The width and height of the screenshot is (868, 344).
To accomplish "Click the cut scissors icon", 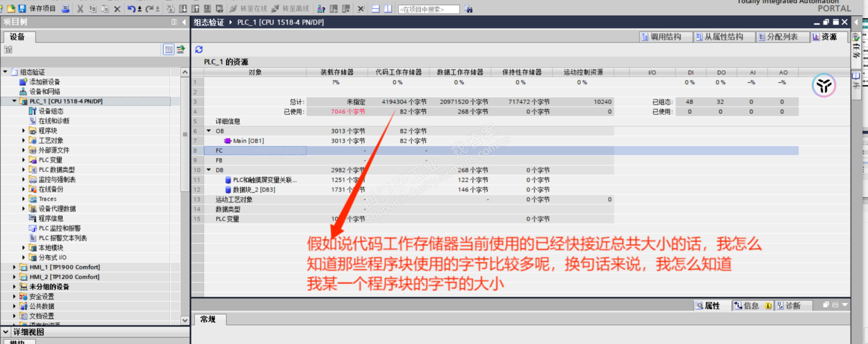I will point(80,8).
